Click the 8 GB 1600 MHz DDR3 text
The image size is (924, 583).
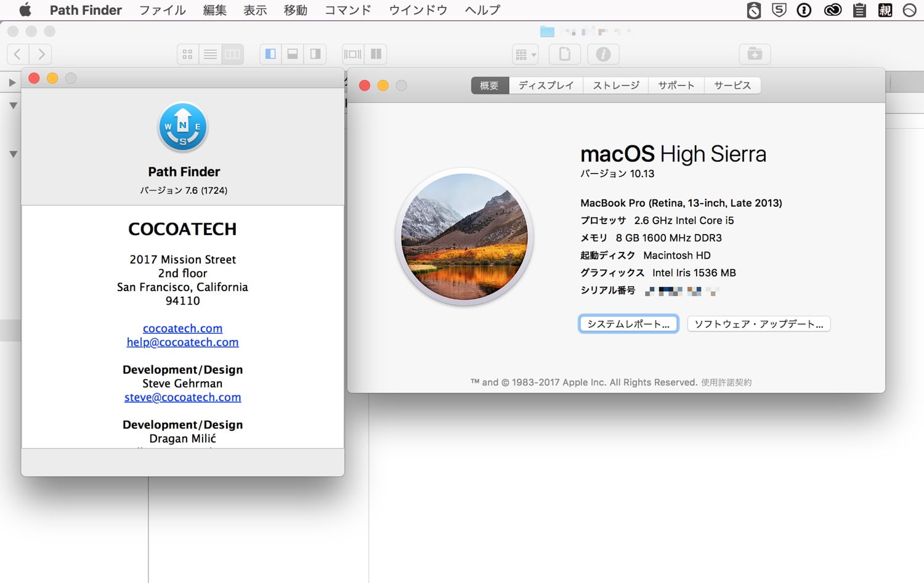[669, 238]
